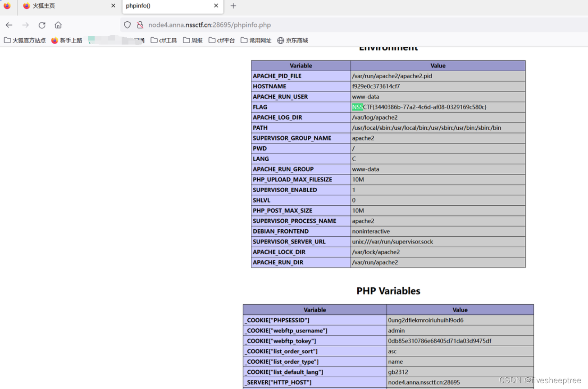Click the forward navigation arrow
Screen dimensions: 588x389
coord(25,25)
